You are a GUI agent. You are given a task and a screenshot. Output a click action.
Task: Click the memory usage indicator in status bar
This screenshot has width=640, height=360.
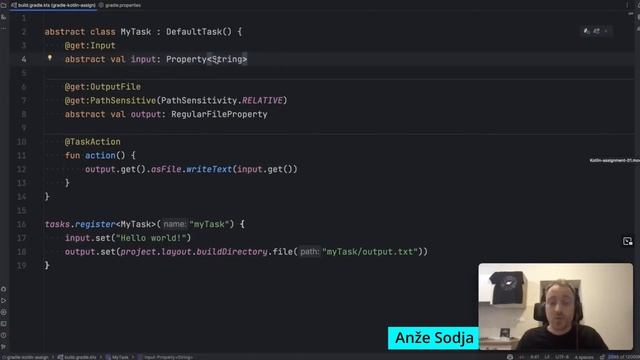point(623,357)
